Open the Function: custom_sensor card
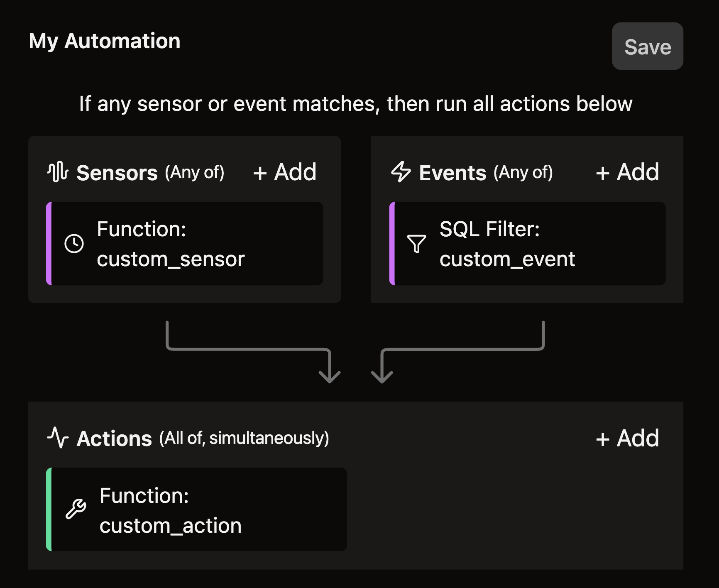This screenshot has height=588, width=719. pyautogui.click(x=185, y=243)
